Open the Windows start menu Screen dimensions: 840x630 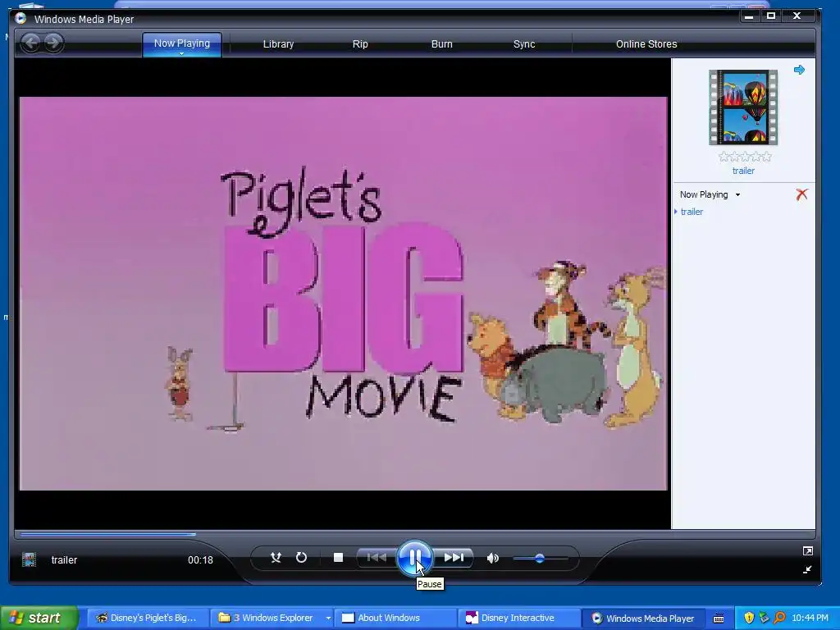tap(39, 618)
